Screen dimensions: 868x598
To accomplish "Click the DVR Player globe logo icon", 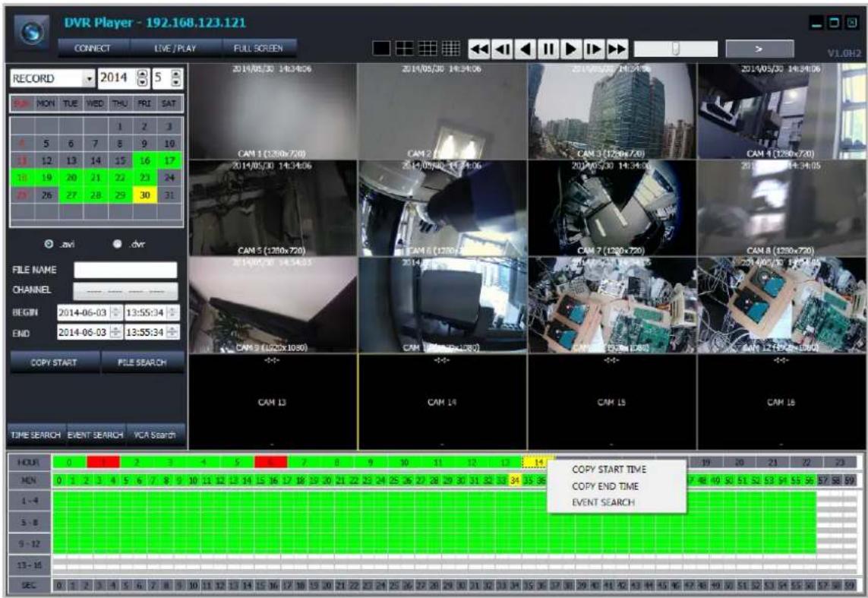I will click(32, 33).
